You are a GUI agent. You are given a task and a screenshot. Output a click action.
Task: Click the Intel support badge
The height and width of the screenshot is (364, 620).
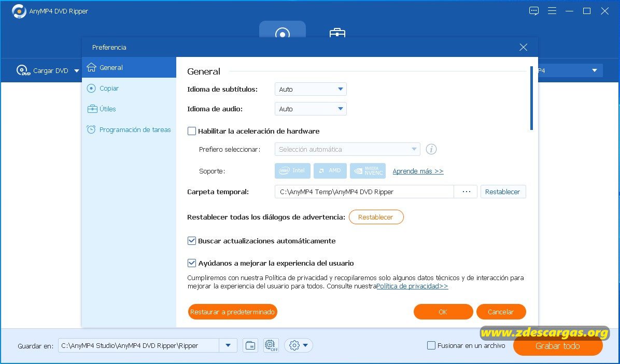[x=292, y=170]
